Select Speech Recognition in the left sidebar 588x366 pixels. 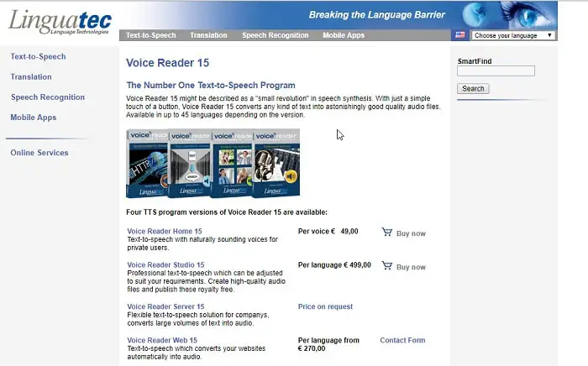48,97
